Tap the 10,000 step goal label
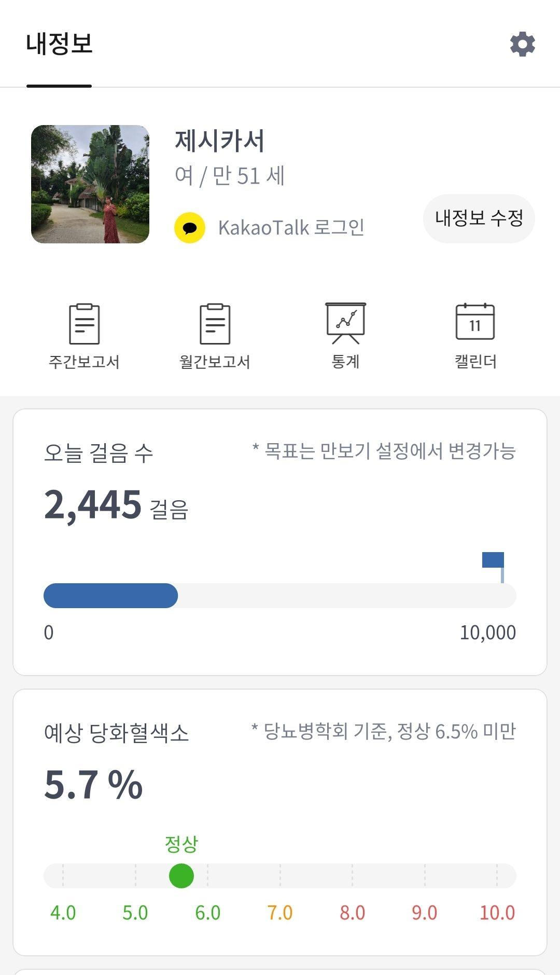Viewport: 560px width, 975px height. tap(487, 633)
